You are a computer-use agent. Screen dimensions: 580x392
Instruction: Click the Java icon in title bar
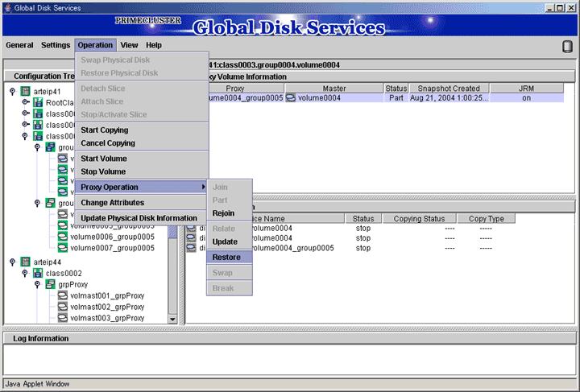click(8, 8)
